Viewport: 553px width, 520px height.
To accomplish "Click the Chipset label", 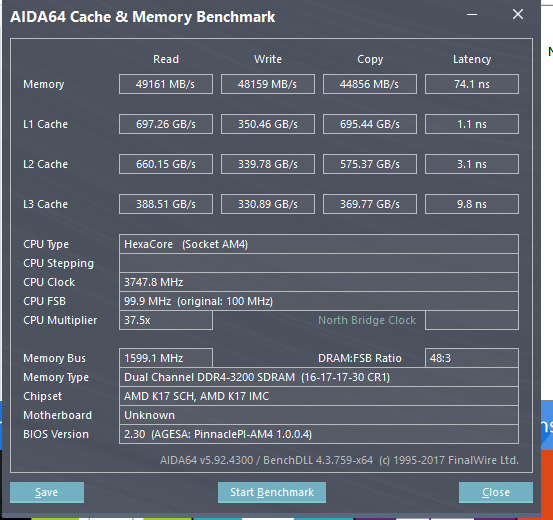I will 43,397.
